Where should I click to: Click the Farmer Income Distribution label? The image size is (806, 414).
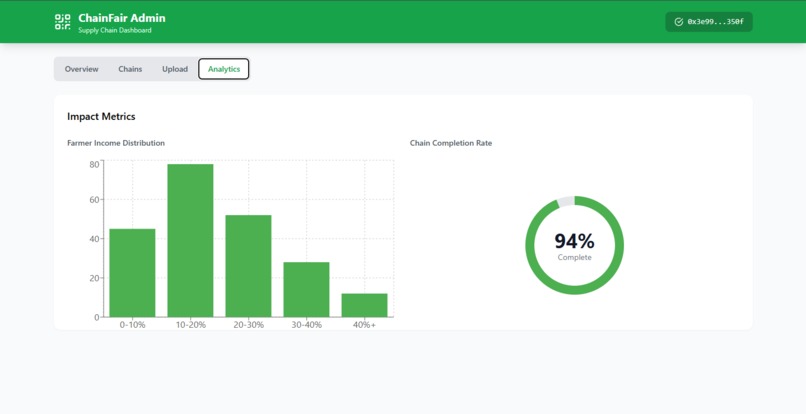point(116,143)
